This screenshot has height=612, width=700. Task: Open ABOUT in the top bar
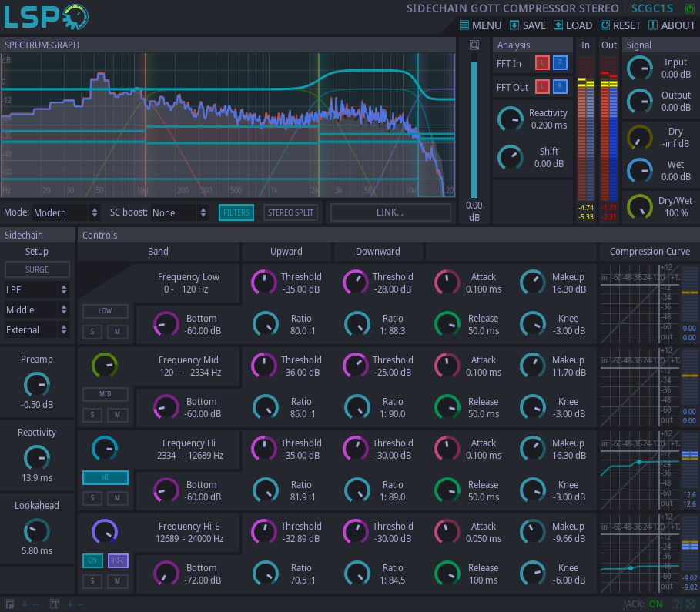coord(672,25)
